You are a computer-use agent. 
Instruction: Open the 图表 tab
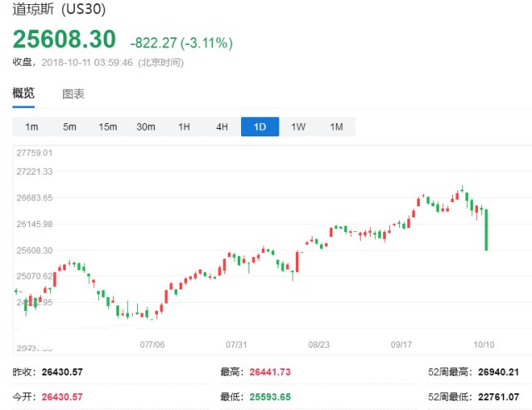coord(73,94)
